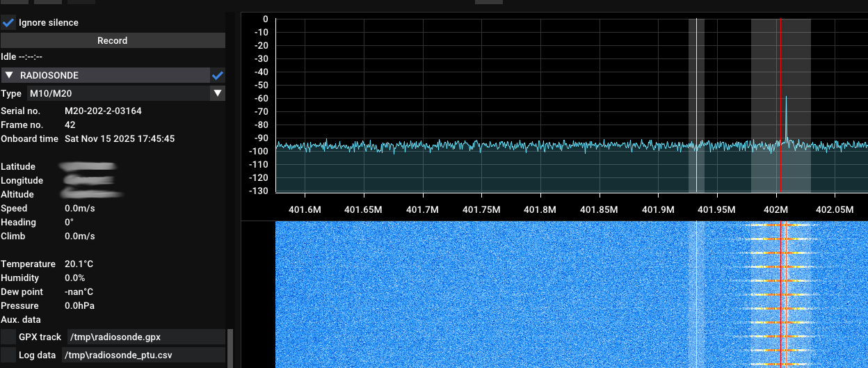Enable the Log data checkbox
868x368 pixels.
(8, 355)
